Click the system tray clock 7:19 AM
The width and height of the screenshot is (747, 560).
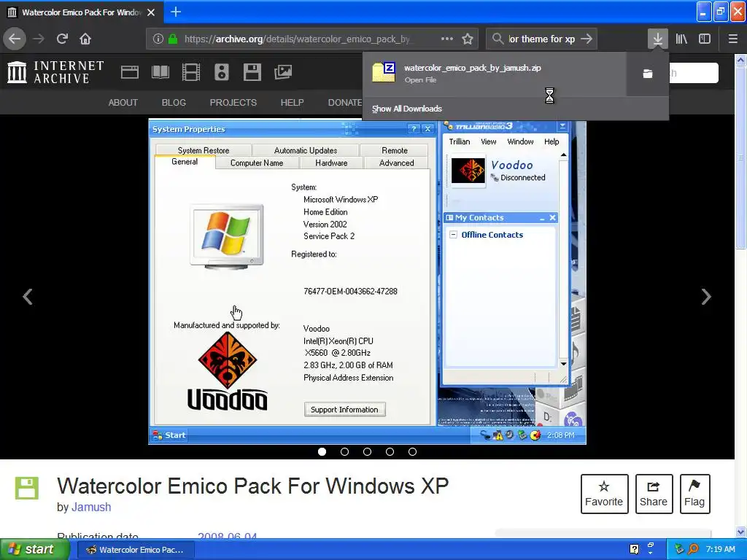click(x=720, y=550)
